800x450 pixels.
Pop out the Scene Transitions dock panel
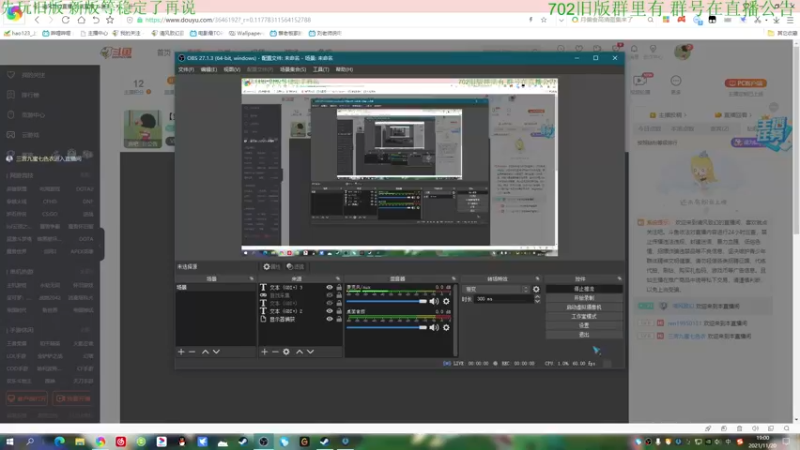click(x=537, y=279)
